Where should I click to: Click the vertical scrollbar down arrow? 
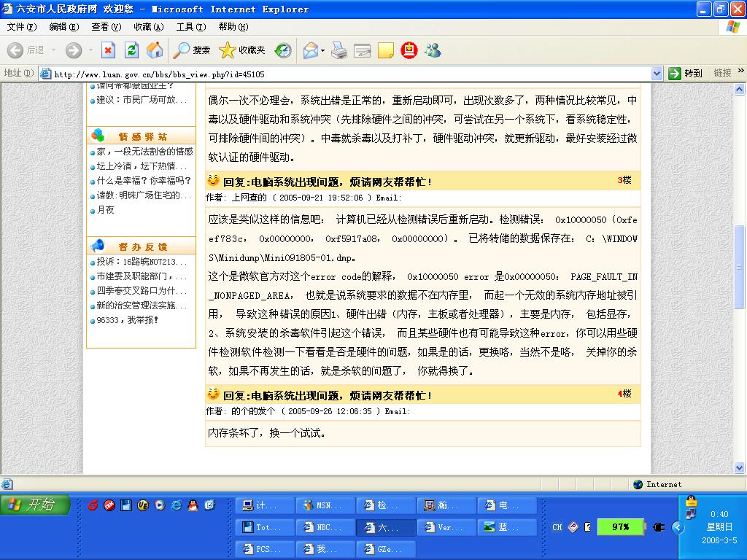tap(740, 467)
